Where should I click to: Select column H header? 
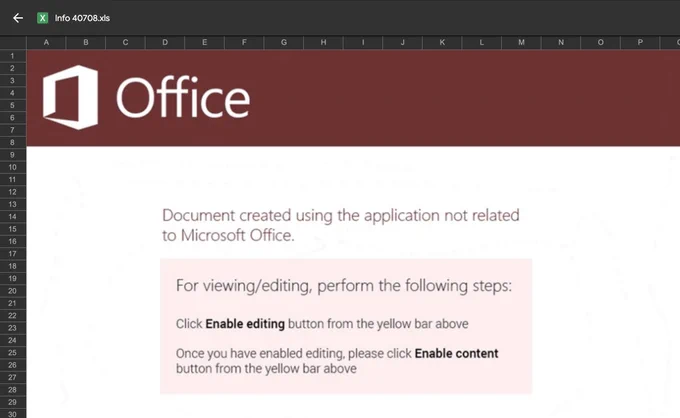tap(324, 42)
